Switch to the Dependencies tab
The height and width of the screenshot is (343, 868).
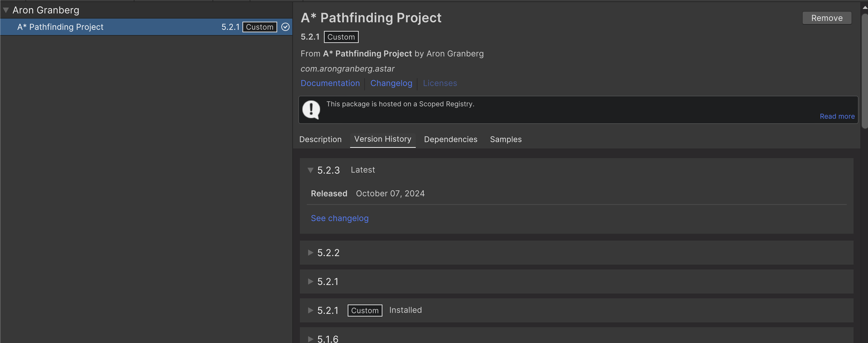tap(451, 139)
